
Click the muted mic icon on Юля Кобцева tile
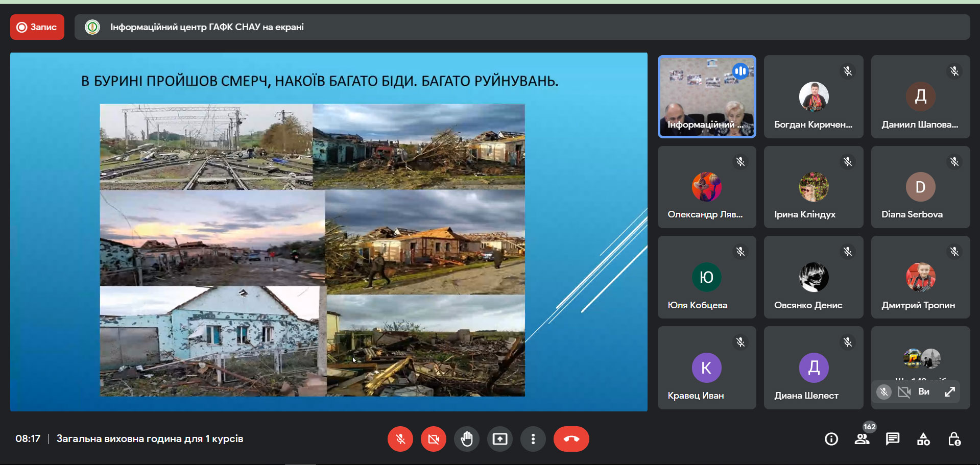[x=740, y=252]
